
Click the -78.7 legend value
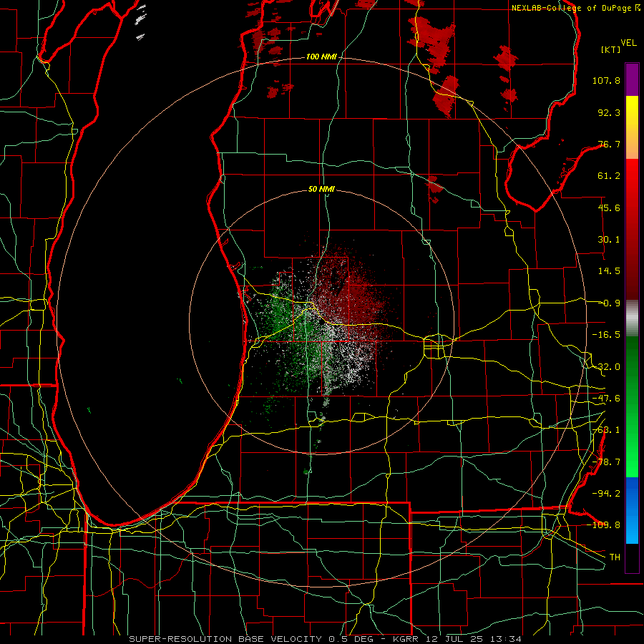click(606, 462)
